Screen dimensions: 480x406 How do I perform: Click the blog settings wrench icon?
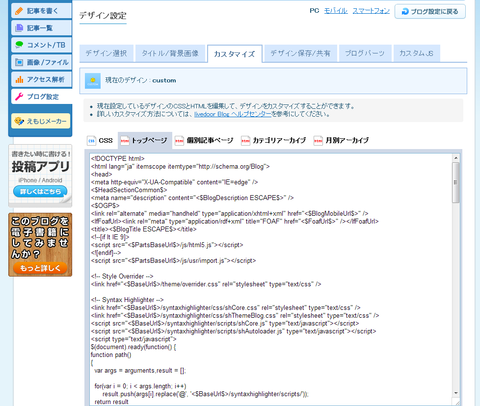coord(19,97)
